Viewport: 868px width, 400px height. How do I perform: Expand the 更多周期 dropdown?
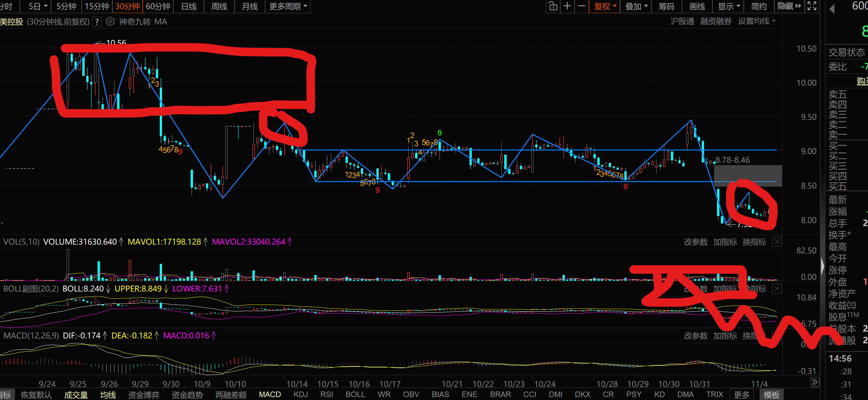(x=288, y=6)
